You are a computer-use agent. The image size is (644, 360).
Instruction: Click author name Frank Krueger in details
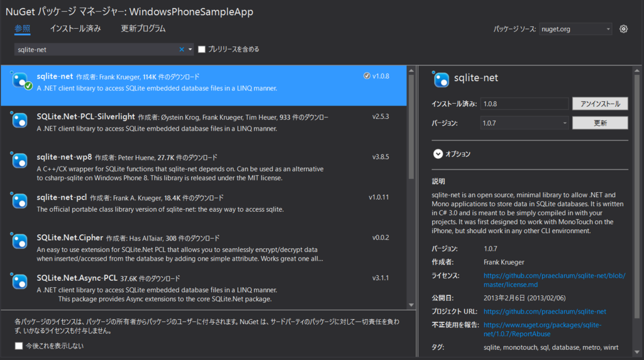coord(504,262)
